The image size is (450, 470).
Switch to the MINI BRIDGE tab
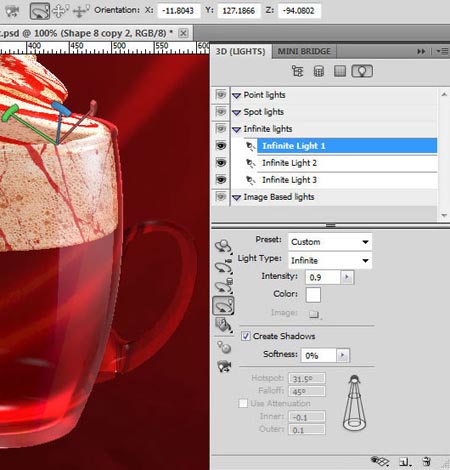[304, 51]
